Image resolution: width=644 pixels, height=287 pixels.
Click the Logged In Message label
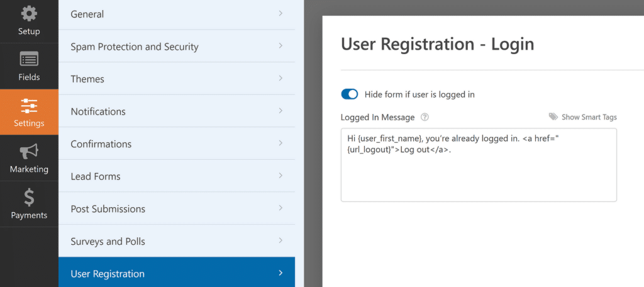click(377, 117)
